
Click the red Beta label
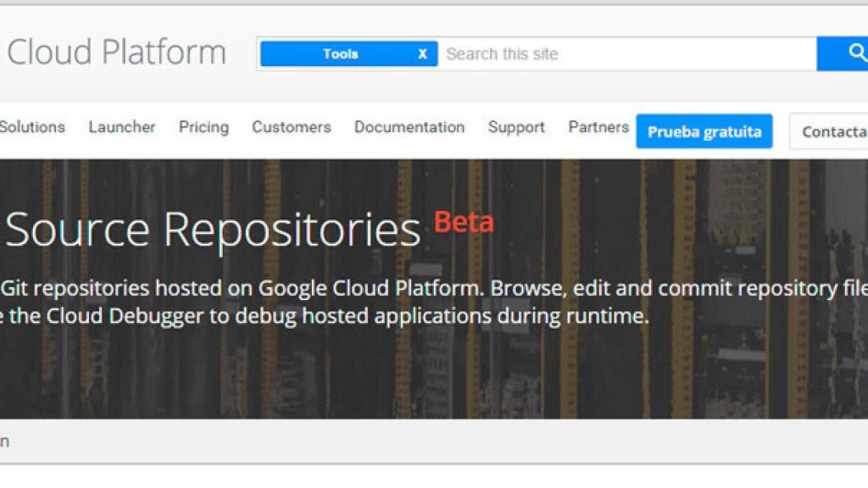pyautogui.click(x=464, y=222)
